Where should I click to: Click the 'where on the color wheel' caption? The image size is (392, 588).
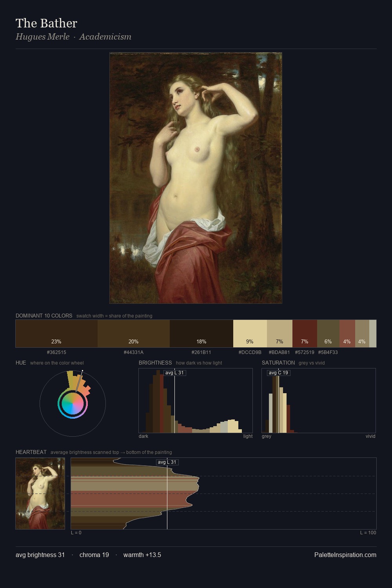pos(57,363)
